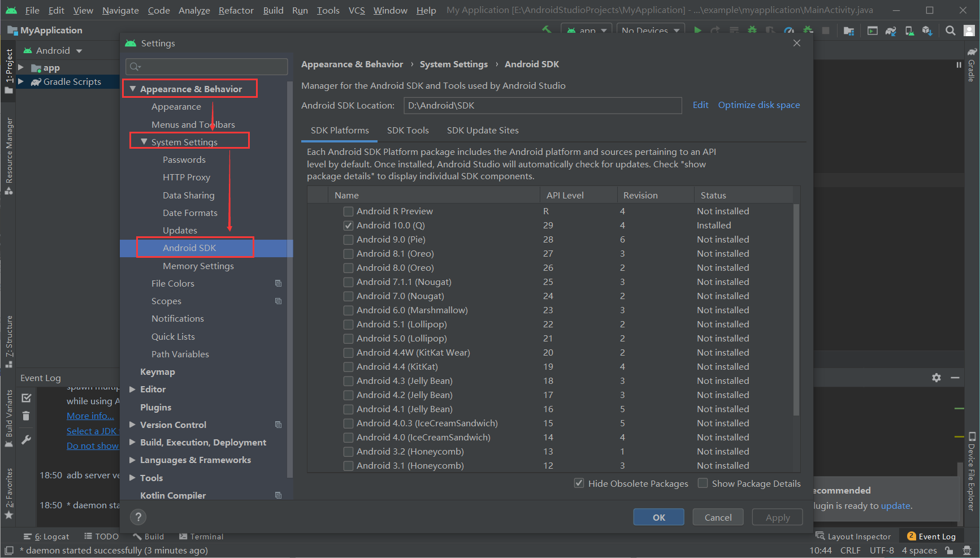
Task: Uncheck Hide Obsolete Packages
Action: click(x=579, y=483)
